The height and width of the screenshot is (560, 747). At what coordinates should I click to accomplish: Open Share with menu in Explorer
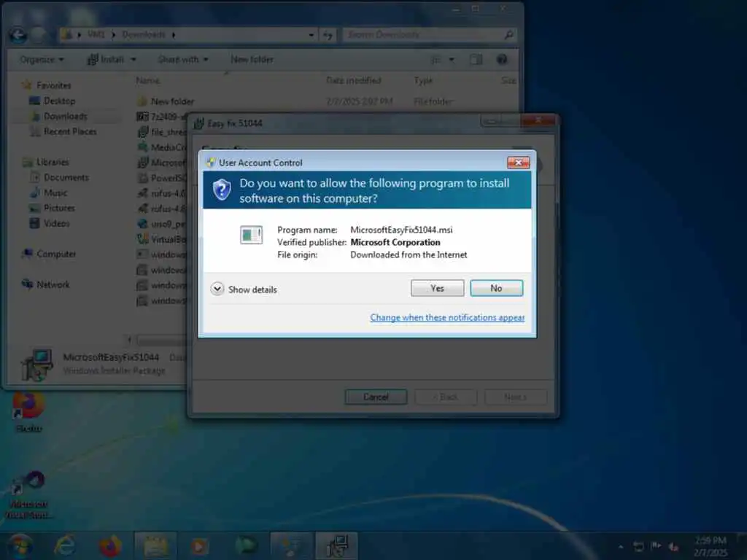[183, 60]
